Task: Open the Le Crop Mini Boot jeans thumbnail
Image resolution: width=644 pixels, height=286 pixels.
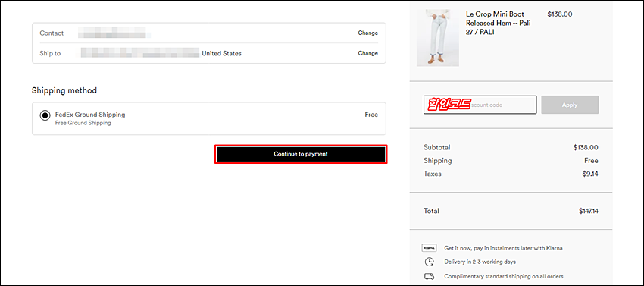Action: (x=438, y=38)
